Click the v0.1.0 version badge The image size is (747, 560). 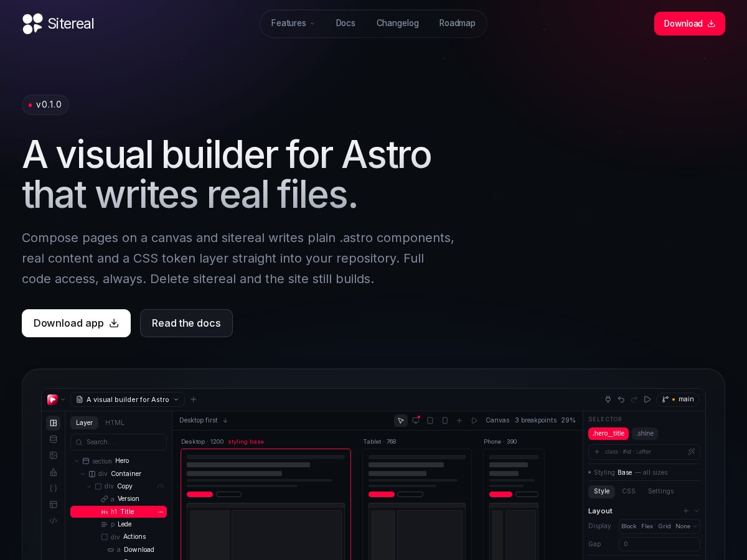45,105
